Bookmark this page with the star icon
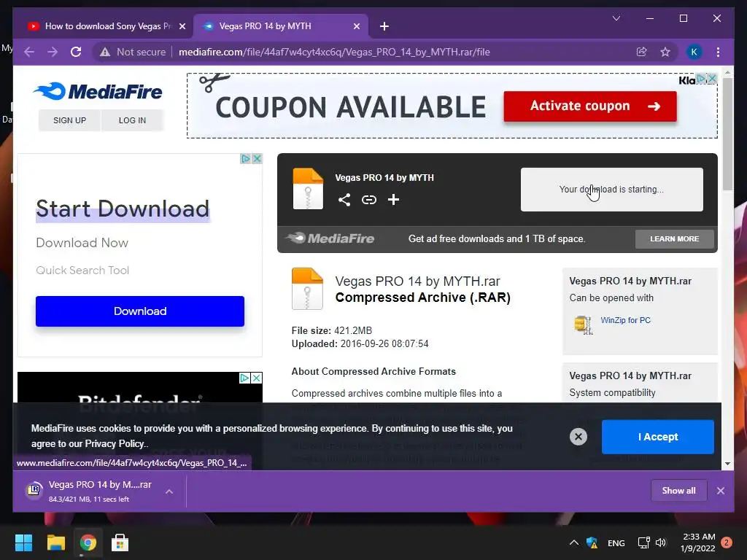 [665, 52]
